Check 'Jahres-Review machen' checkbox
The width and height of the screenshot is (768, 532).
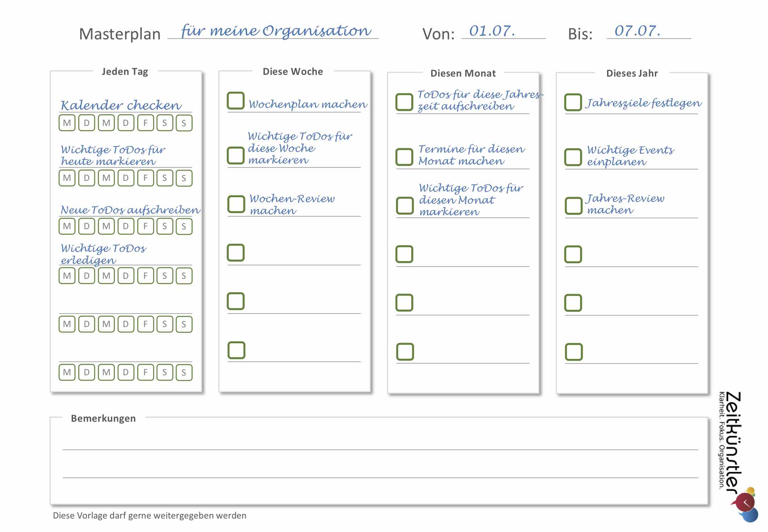(573, 206)
